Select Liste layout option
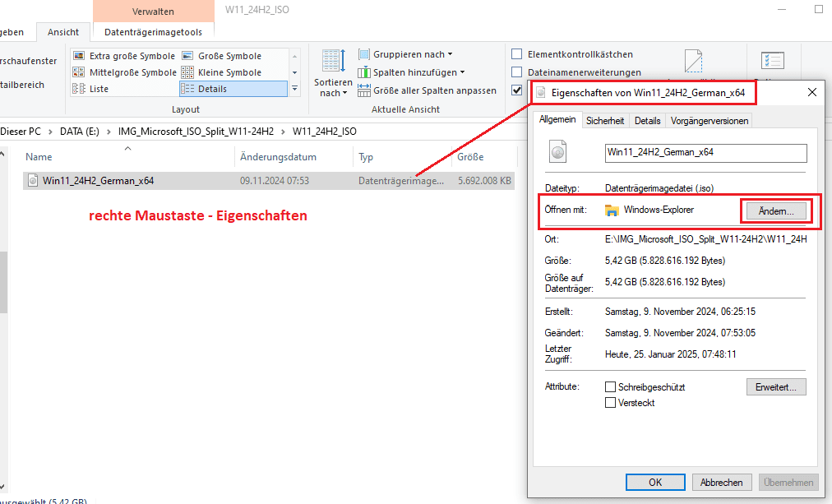 (x=90, y=89)
